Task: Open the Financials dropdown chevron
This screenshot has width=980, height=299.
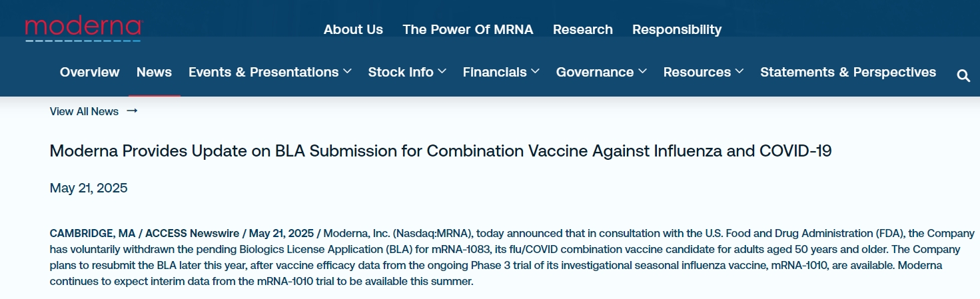Action: pos(536,71)
